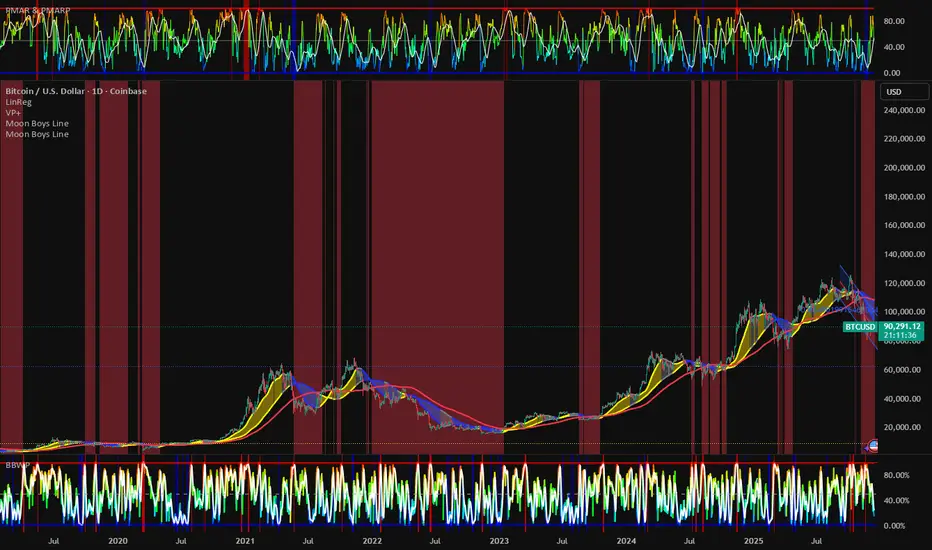
Task: Click the current price label 90,291.12
Action: point(902,326)
